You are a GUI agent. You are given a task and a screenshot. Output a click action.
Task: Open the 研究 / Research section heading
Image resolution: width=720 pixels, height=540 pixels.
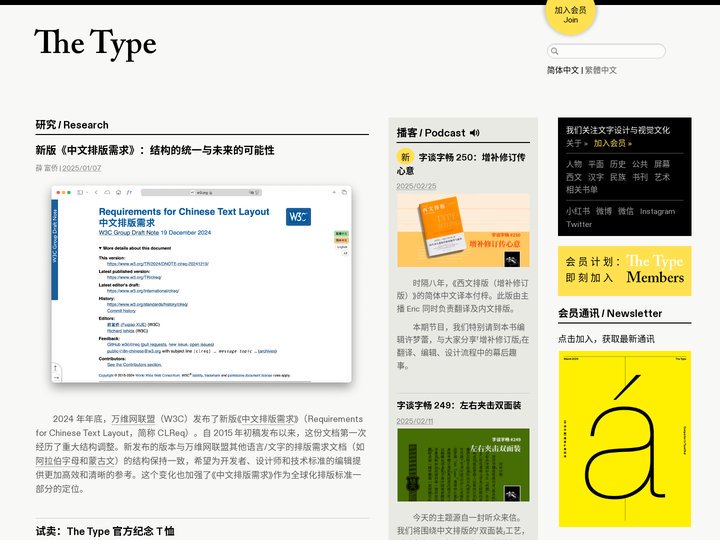pos(72,125)
